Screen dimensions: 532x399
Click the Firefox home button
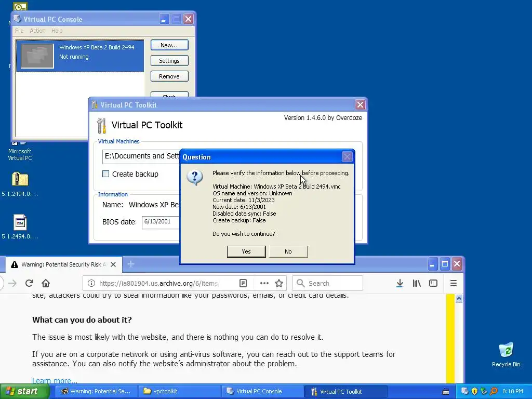(x=46, y=283)
